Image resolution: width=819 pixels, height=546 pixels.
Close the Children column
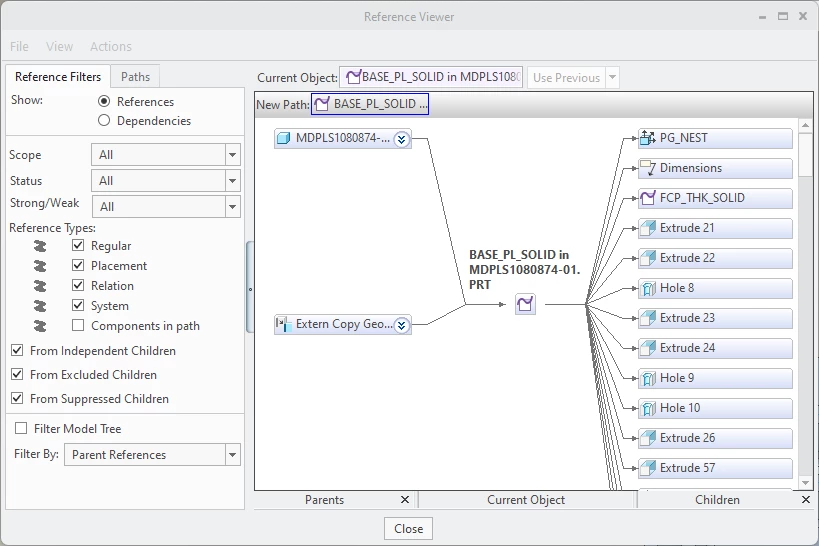click(x=806, y=499)
